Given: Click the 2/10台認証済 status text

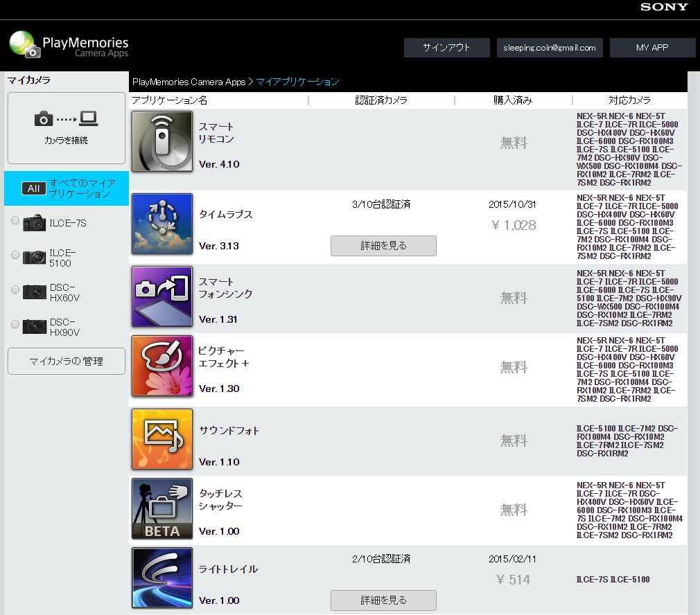Looking at the screenshot, I should 381,560.
